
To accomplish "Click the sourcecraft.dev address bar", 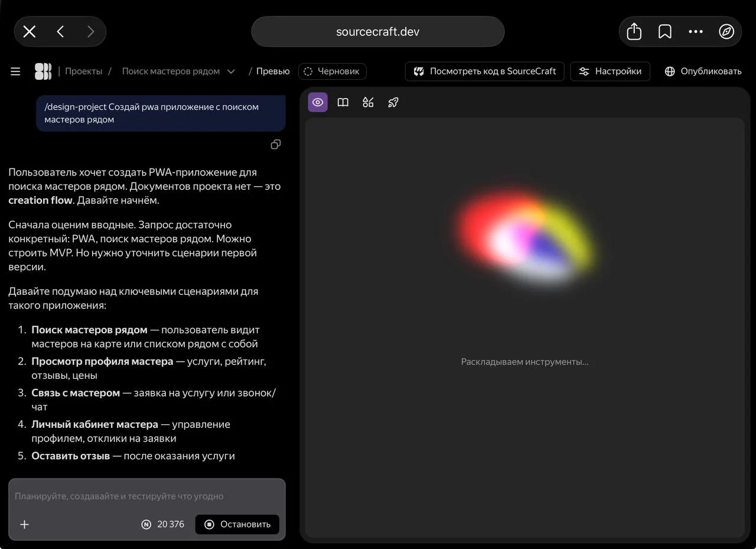I will pyautogui.click(x=378, y=32).
